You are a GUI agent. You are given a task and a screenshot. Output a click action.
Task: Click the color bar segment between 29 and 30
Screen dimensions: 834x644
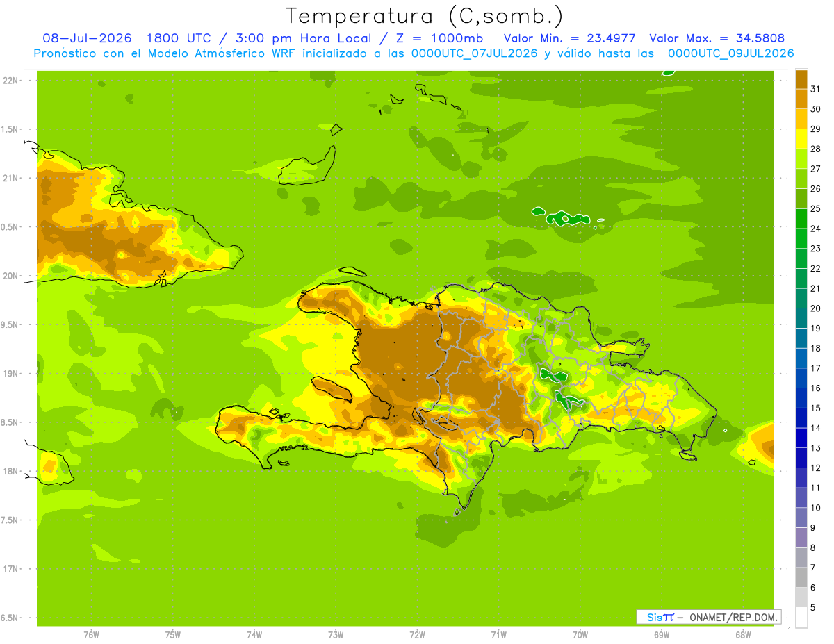[x=801, y=119]
